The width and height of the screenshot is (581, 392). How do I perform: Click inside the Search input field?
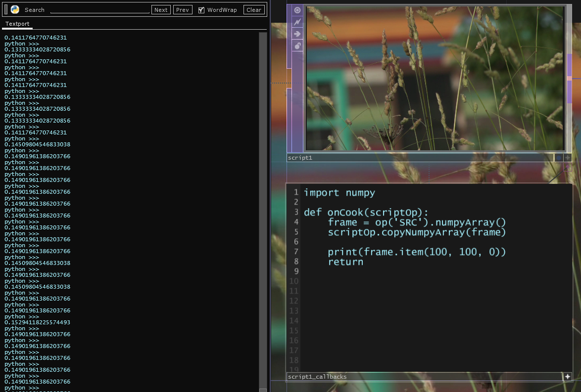tap(99, 9)
